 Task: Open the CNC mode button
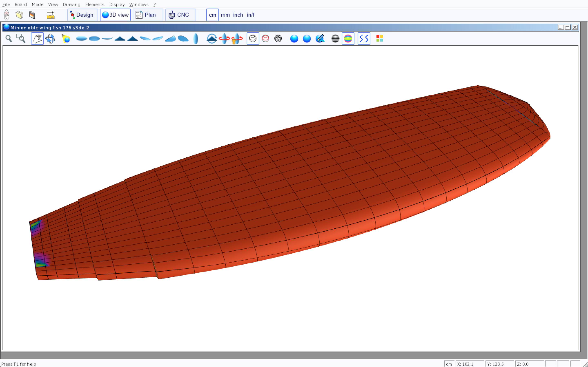(x=180, y=15)
